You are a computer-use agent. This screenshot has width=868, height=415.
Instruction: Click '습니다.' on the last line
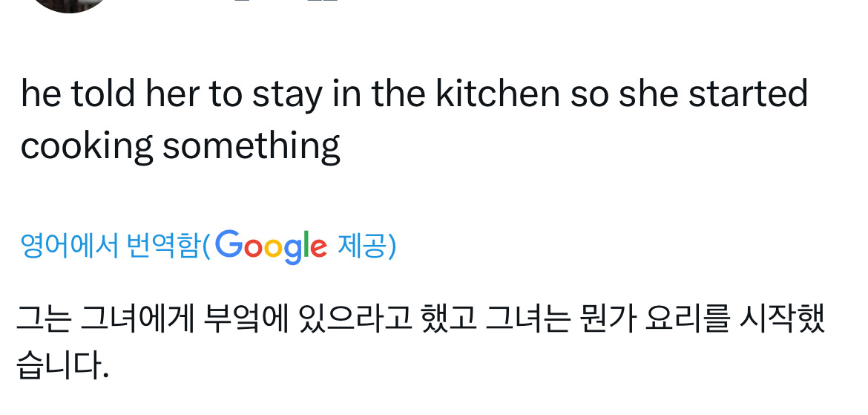63,365
